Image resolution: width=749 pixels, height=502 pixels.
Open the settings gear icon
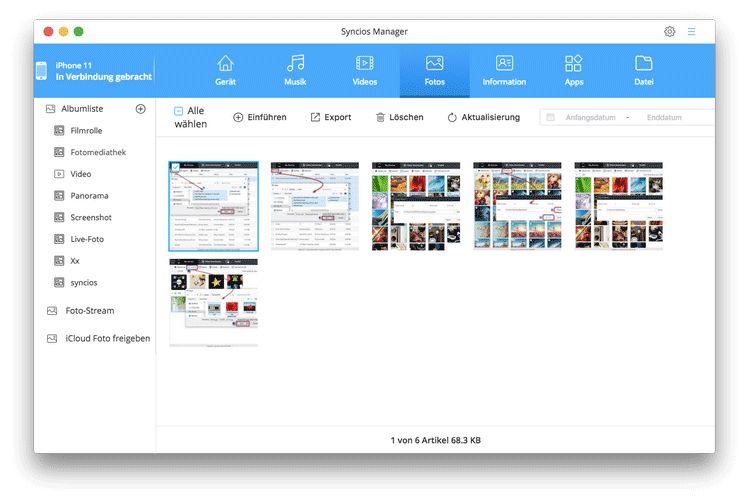[x=669, y=32]
